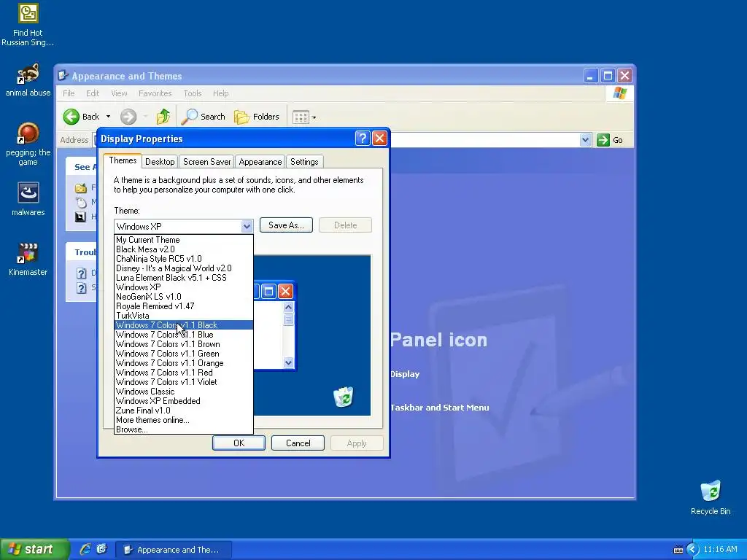Screen dimensions: 747x560
Task: Choose NeoGeniX LS v1.0 theme
Action: click(x=184, y=297)
